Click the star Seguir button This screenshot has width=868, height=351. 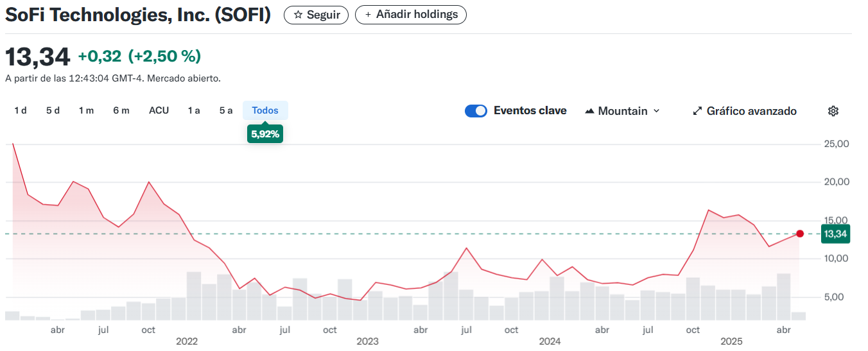316,15
